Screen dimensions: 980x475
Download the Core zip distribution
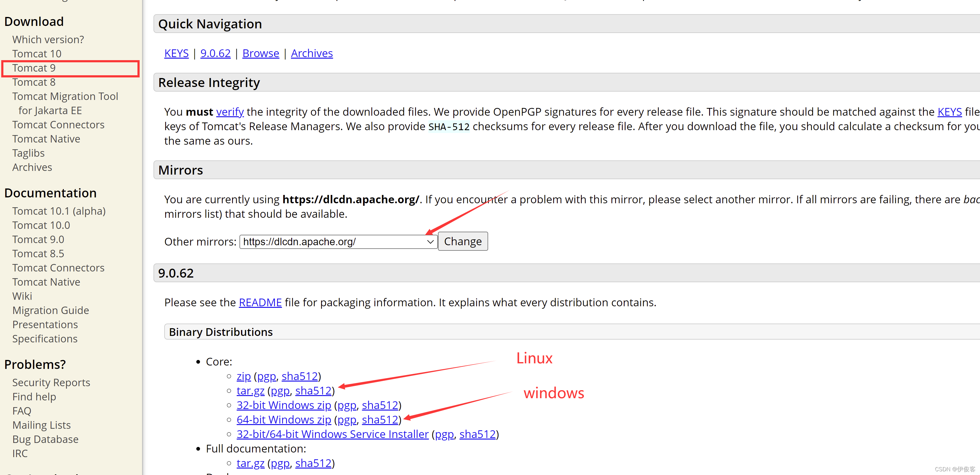click(243, 376)
